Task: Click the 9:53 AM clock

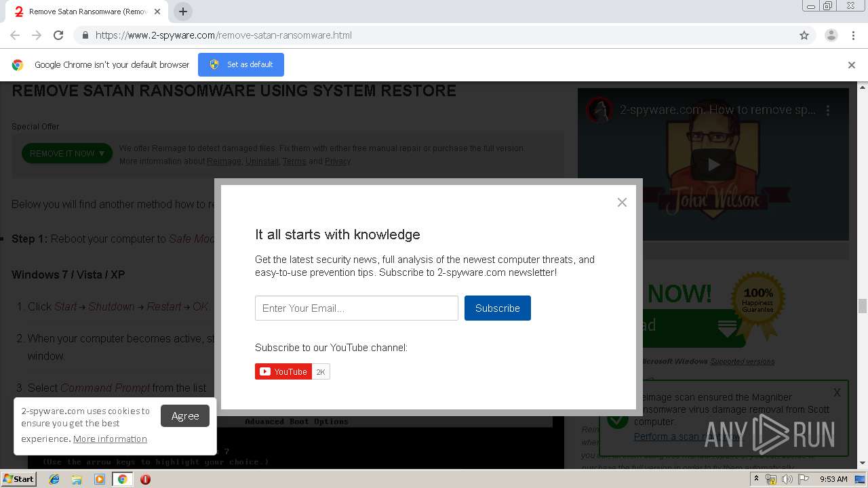Action: [833, 479]
